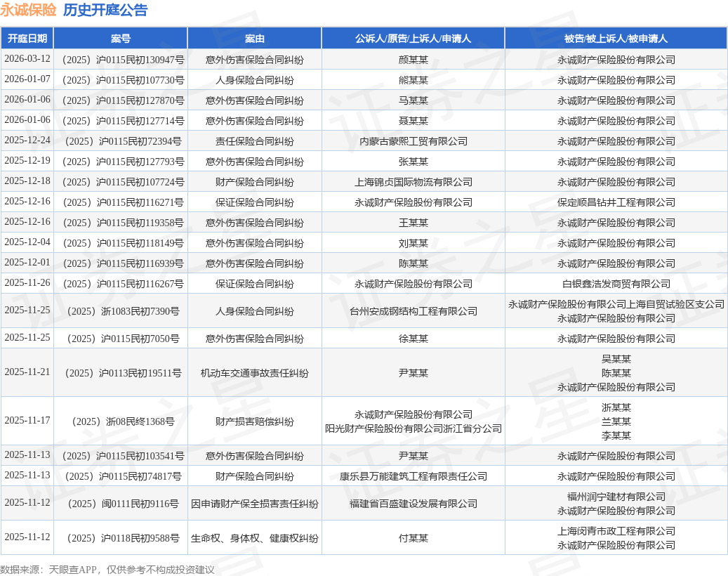Click the 责任保险合同纠纷 cause cell
The width and height of the screenshot is (728, 576).
point(254,142)
